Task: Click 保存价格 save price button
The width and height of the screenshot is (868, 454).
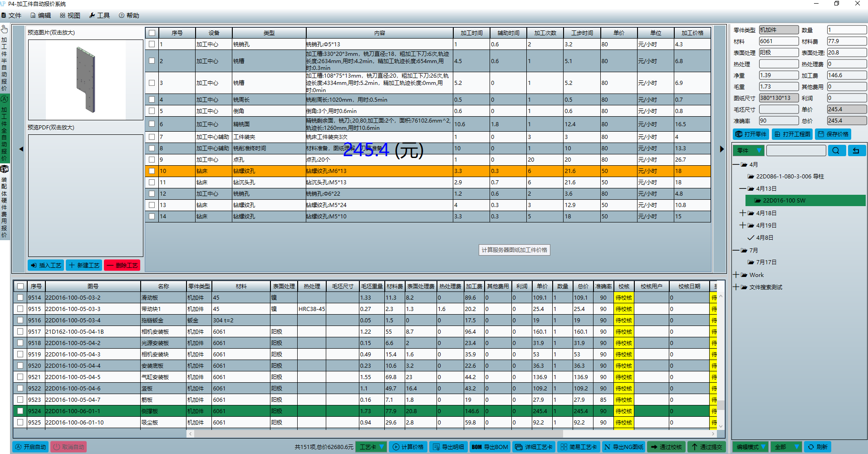Action: click(x=833, y=134)
